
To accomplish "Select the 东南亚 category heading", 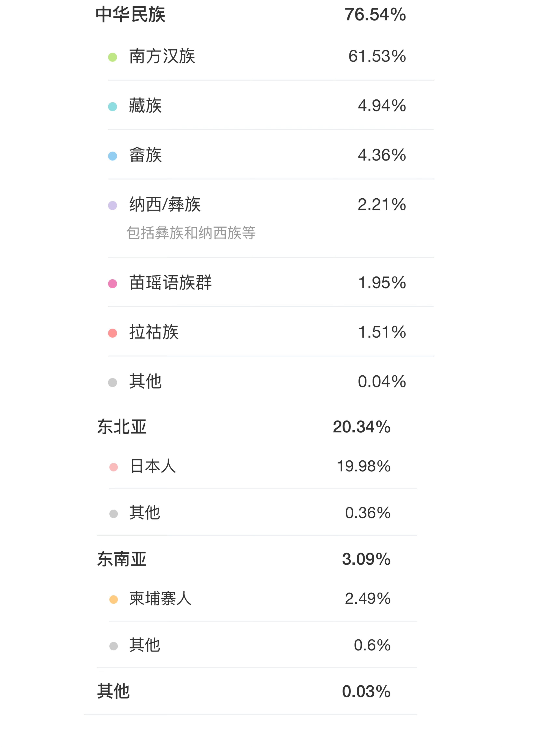I will (122, 559).
